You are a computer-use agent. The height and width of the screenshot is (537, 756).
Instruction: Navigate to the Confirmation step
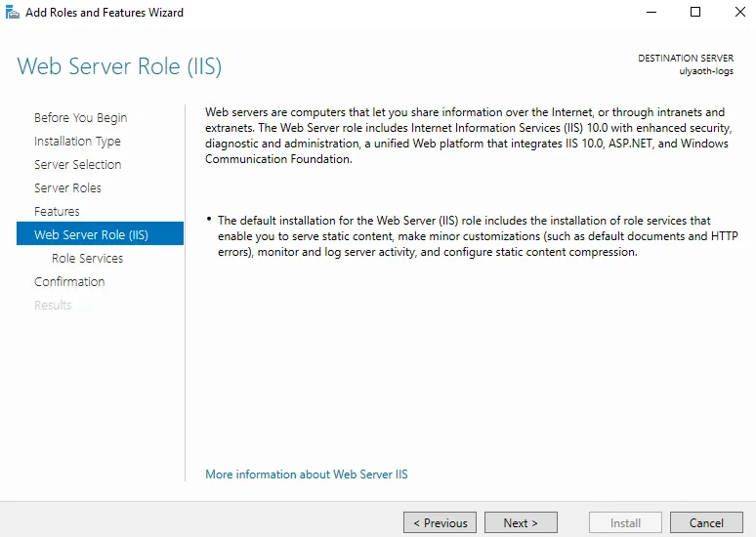tap(69, 282)
